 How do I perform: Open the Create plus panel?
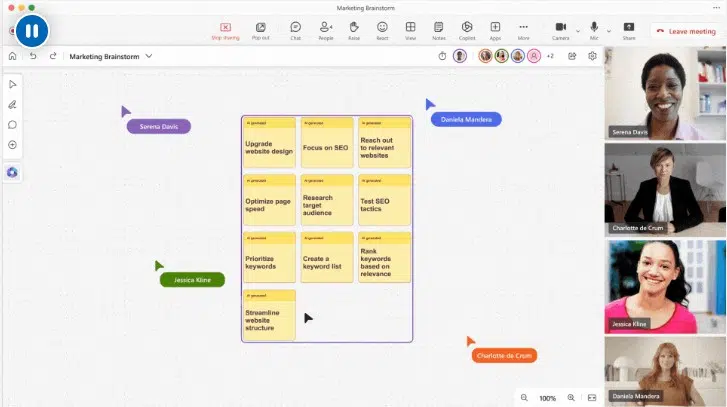pos(13,145)
